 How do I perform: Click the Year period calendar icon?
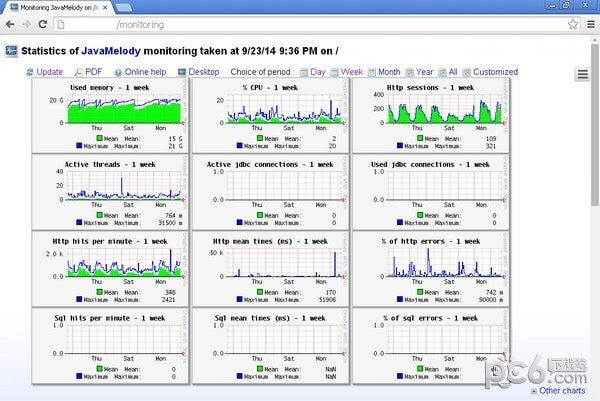tap(409, 72)
